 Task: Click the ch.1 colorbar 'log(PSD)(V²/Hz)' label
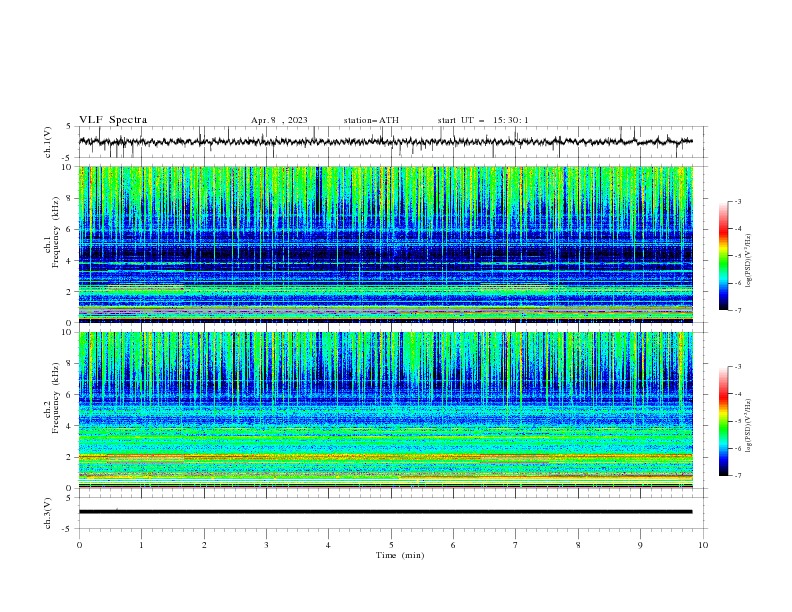[749, 261]
